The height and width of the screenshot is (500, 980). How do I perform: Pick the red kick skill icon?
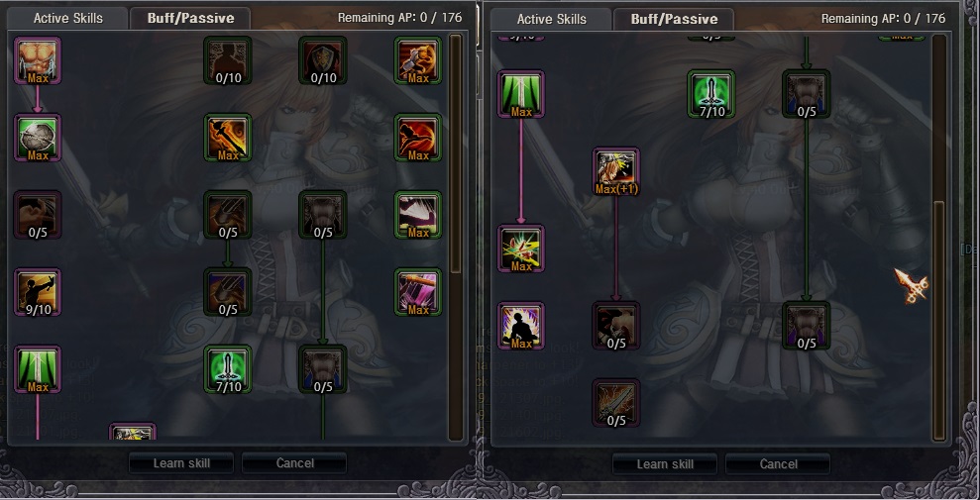coord(418,138)
